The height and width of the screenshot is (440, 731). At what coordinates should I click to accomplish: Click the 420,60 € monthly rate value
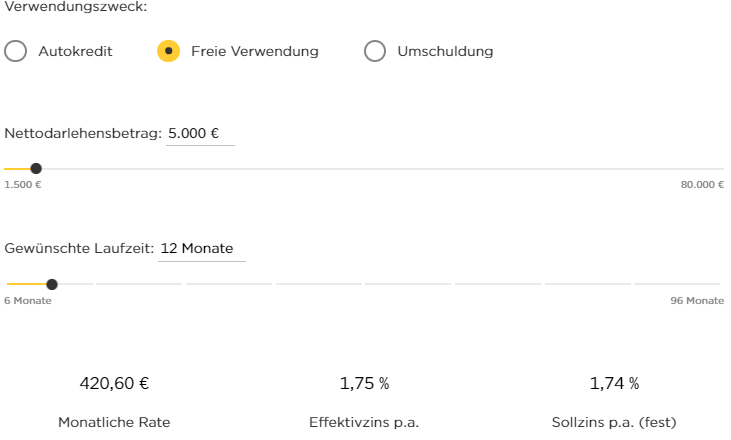pyautogui.click(x=114, y=383)
